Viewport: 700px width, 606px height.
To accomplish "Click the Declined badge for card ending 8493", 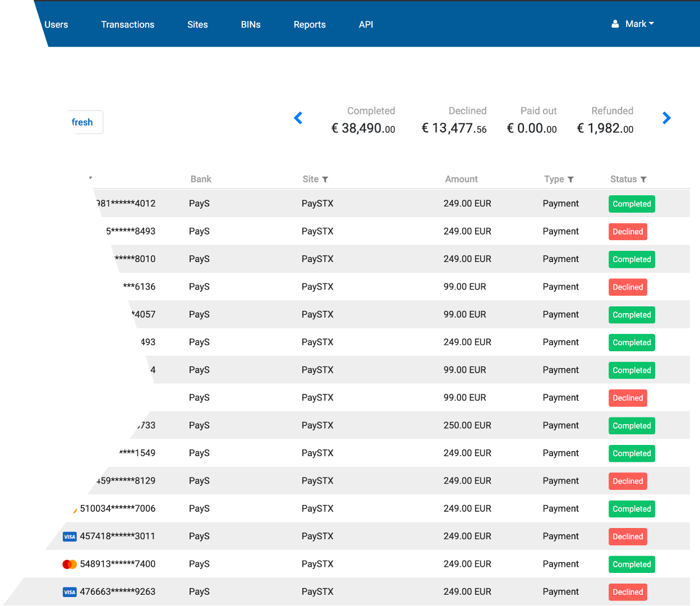I will pyautogui.click(x=628, y=232).
